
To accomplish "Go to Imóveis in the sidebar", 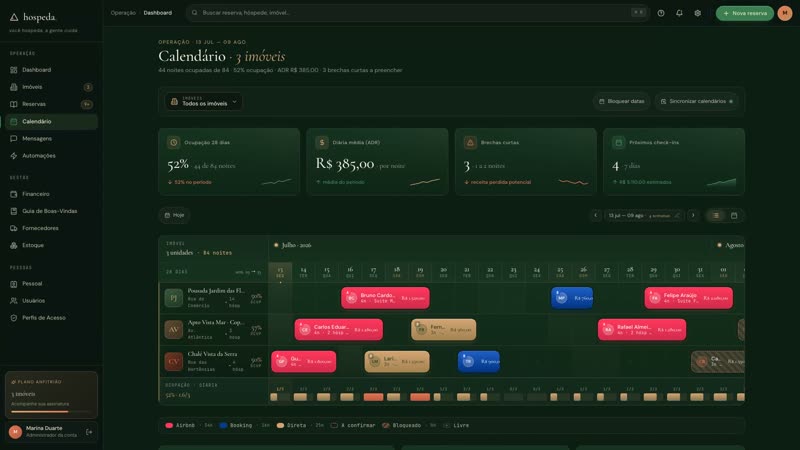I will pos(51,87).
